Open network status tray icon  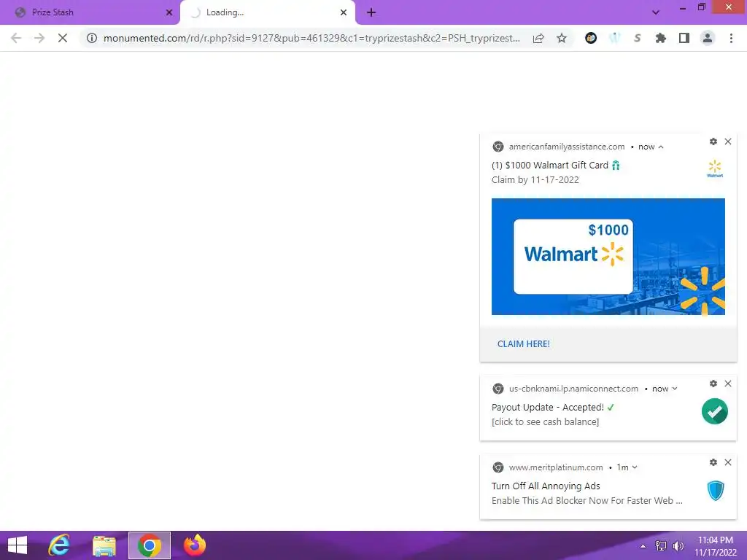click(661, 546)
